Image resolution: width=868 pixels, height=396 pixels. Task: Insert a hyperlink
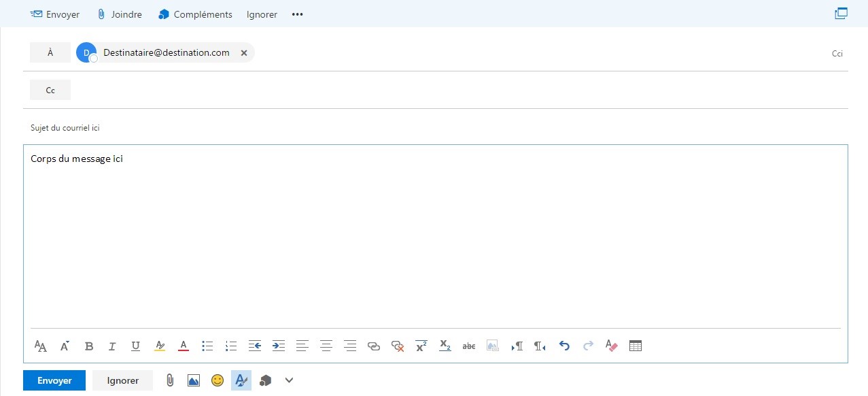[x=374, y=346]
